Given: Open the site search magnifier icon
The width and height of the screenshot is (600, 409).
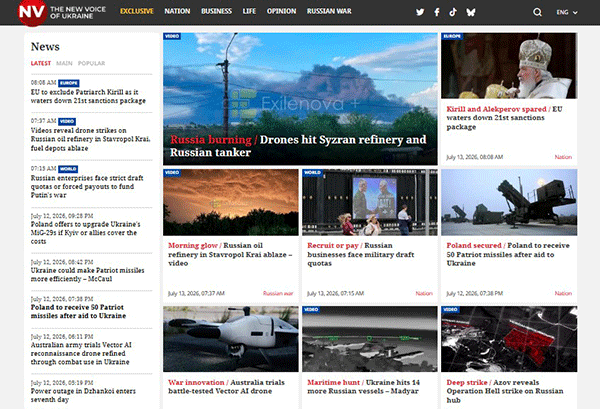Looking at the screenshot, I should coord(537,12).
